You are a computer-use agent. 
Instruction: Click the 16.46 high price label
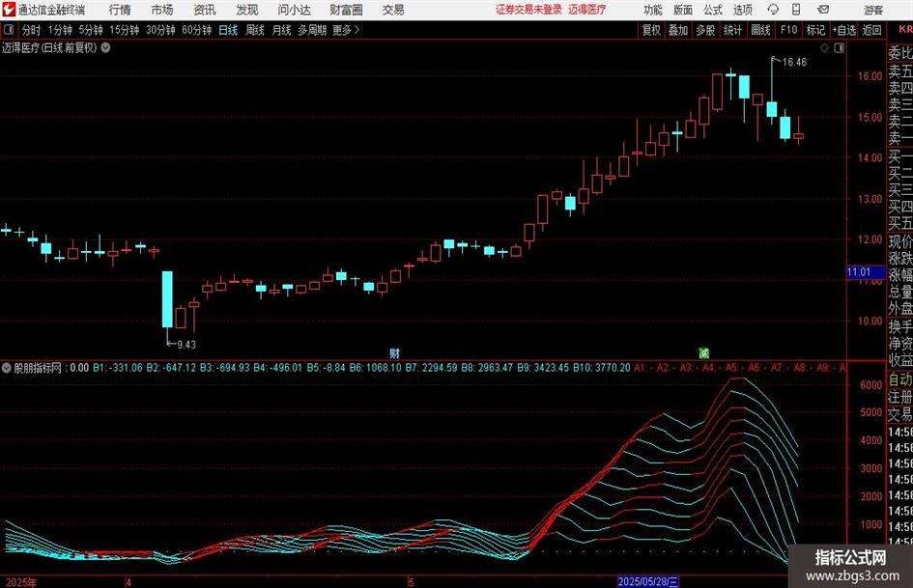[x=794, y=62]
